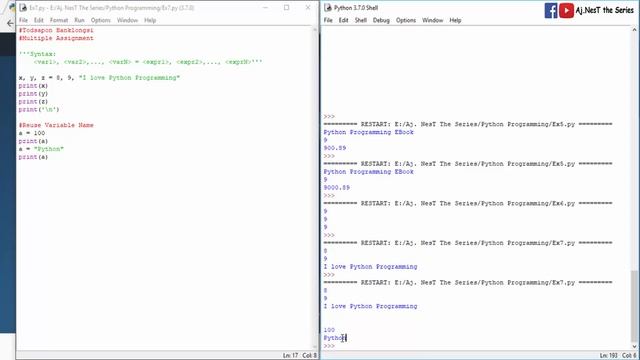Click the Shell status 'Ln: 193'
The image size is (640, 360).
click(608, 356)
